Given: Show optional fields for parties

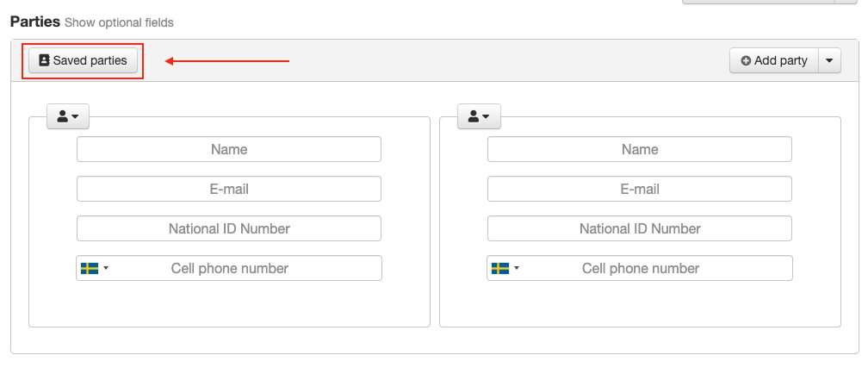Looking at the screenshot, I should pyautogui.click(x=119, y=22).
